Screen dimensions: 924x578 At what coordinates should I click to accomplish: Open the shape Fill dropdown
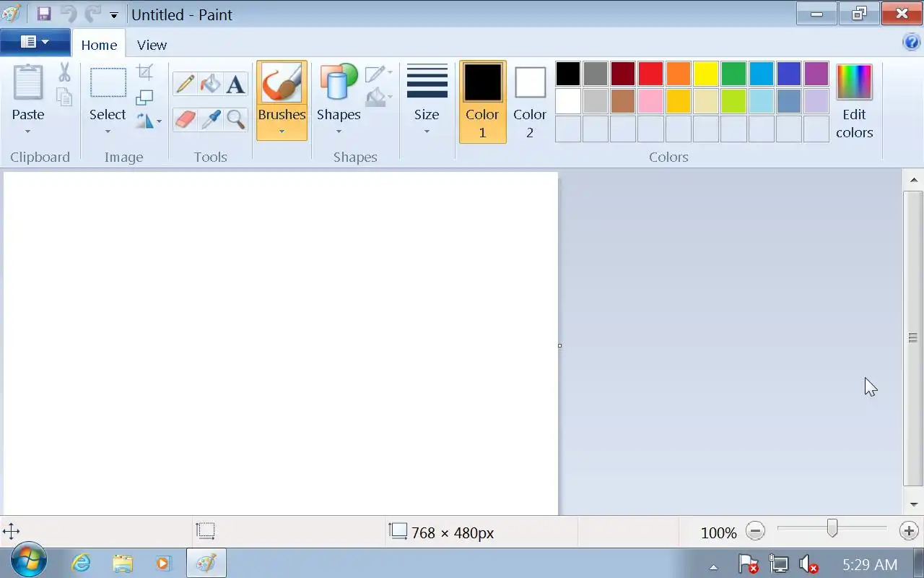click(x=378, y=97)
